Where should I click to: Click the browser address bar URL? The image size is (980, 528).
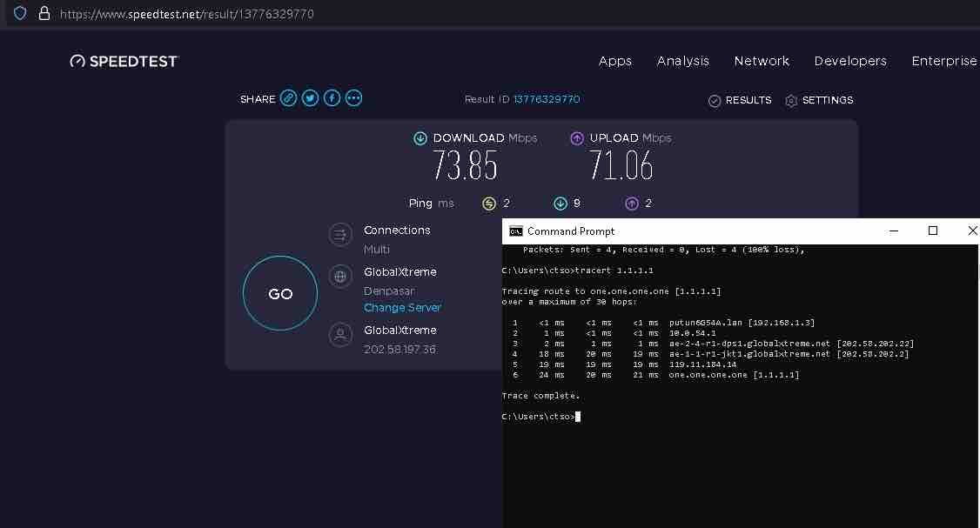click(187, 14)
